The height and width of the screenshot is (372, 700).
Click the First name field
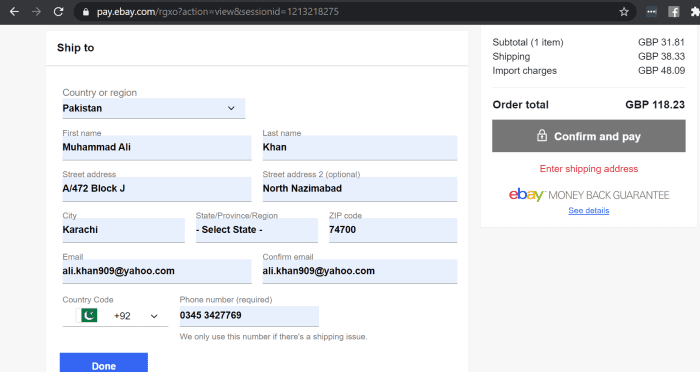[x=157, y=147]
